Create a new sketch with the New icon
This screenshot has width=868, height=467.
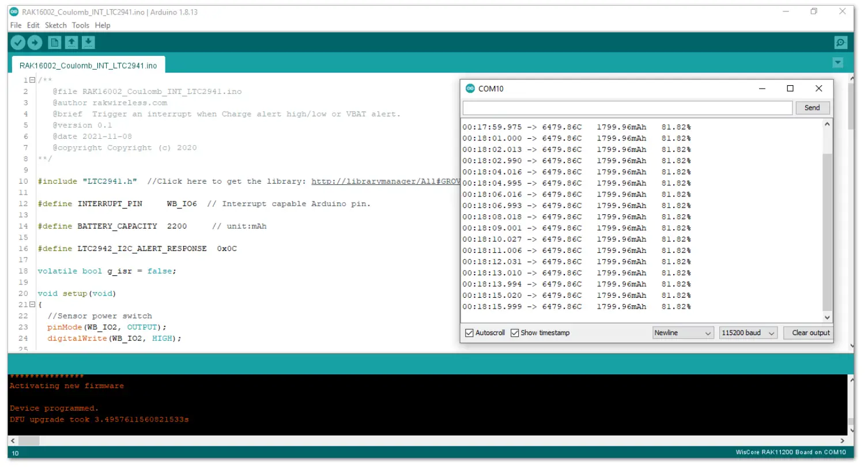click(x=55, y=42)
